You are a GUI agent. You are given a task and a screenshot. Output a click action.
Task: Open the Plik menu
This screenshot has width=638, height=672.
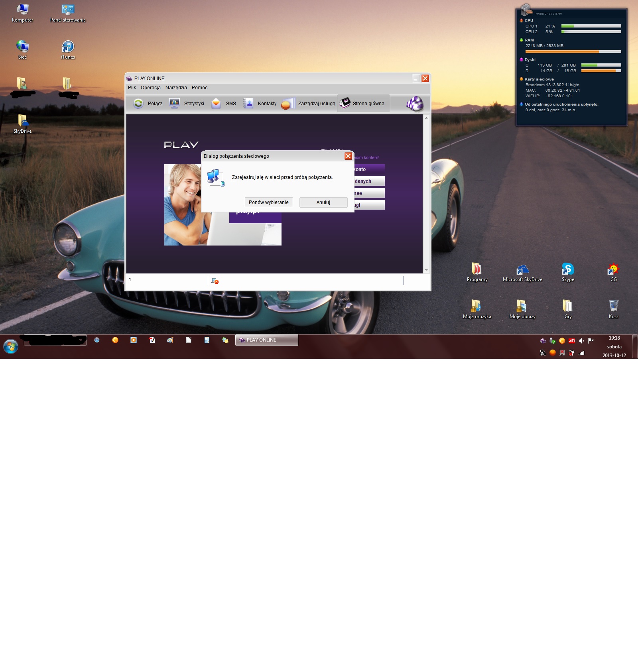coord(132,88)
